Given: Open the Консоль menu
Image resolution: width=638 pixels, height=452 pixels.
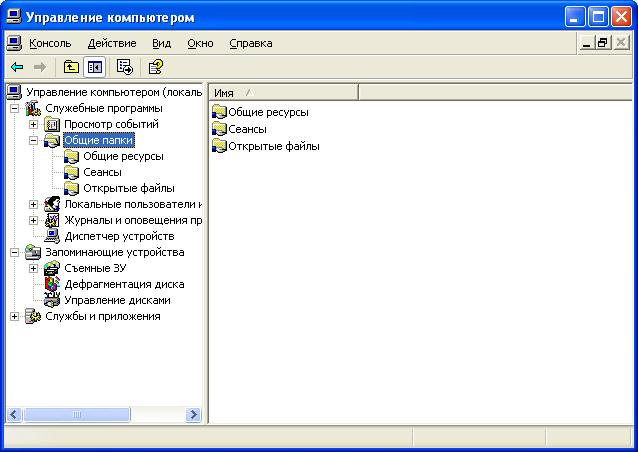Looking at the screenshot, I should (x=50, y=43).
